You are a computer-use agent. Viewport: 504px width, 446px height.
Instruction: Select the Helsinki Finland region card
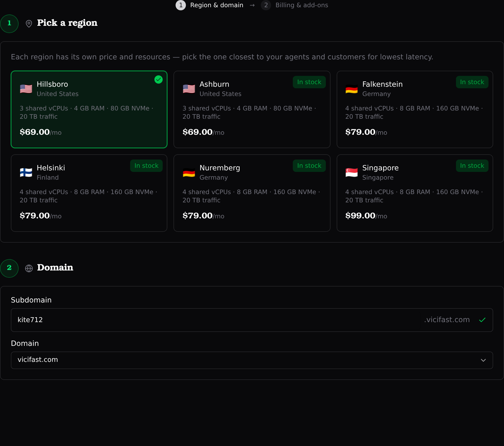[89, 193]
